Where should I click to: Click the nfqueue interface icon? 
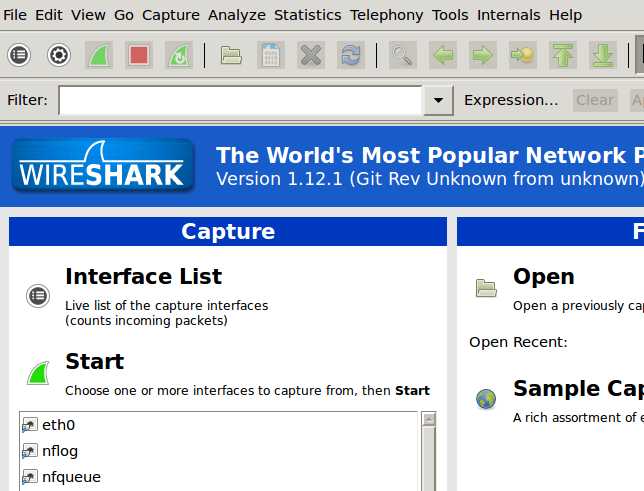coord(30,477)
